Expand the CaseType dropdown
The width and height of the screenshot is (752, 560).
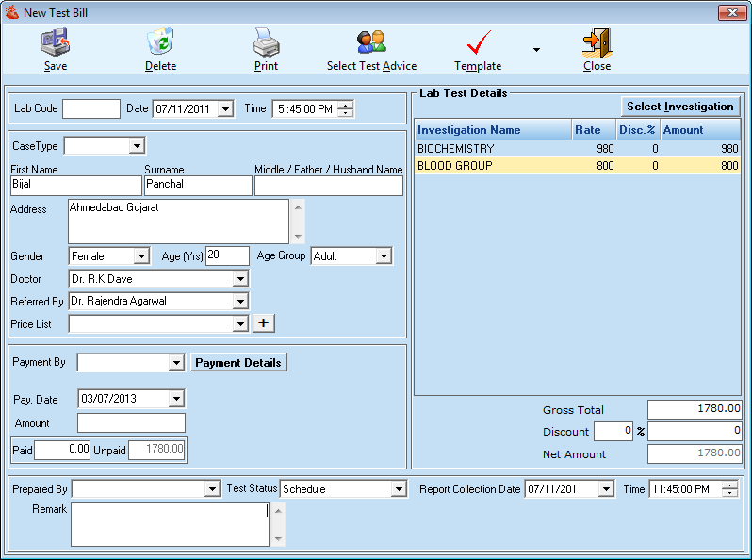137,146
